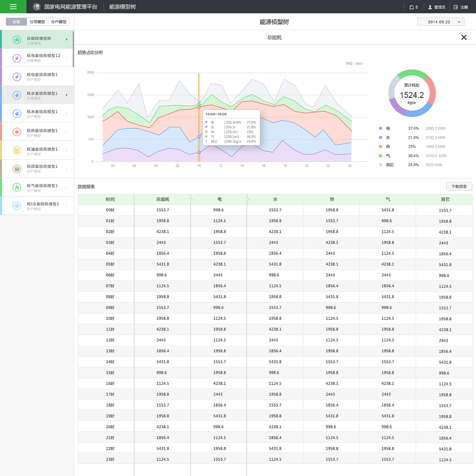Open the notifications bell icon

412,7
